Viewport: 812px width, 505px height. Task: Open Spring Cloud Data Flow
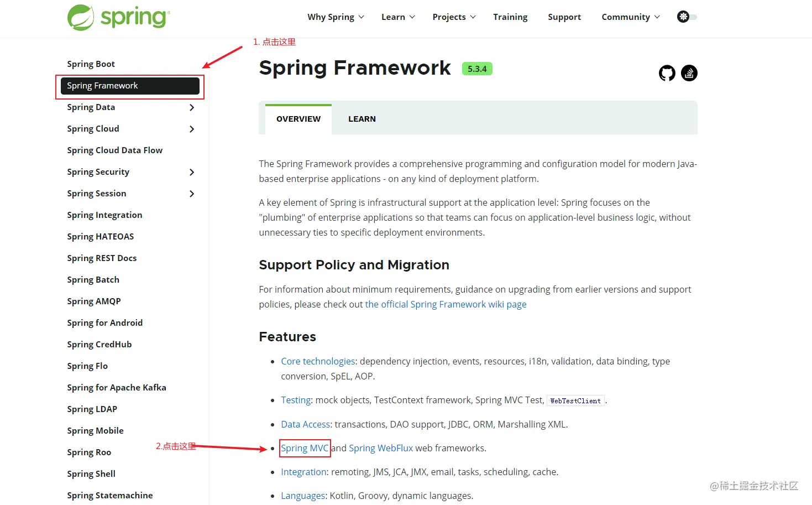pos(115,150)
